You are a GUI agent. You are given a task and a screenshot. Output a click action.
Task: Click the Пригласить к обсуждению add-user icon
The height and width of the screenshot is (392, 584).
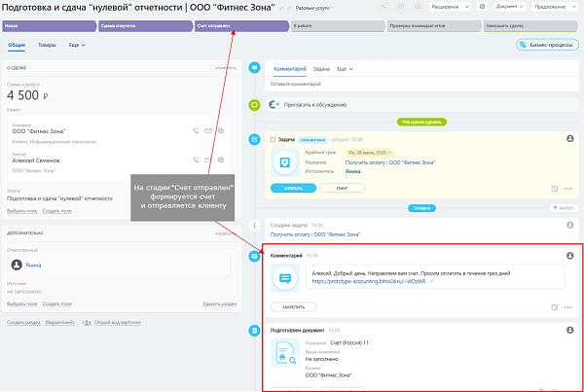point(274,105)
